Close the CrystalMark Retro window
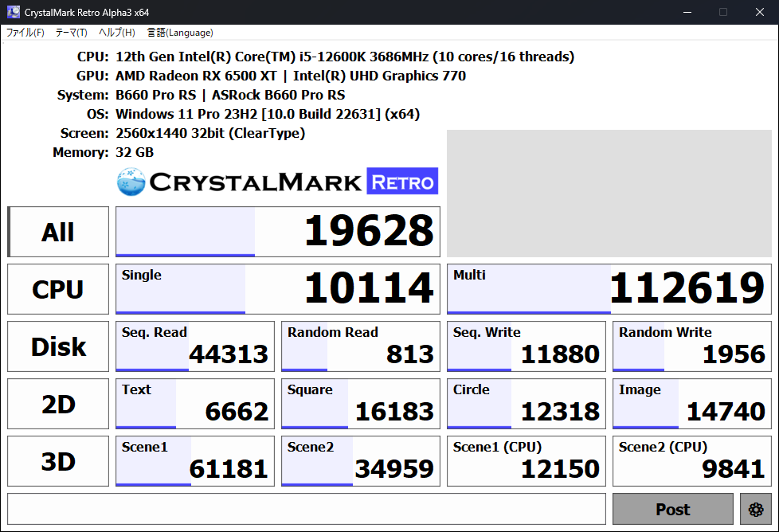The width and height of the screenshot is (779, 532). (760, 12)
